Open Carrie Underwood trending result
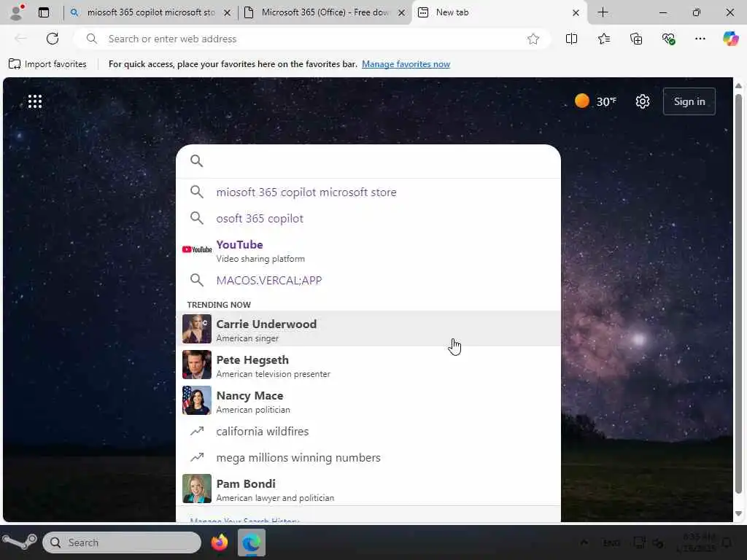This screenshot has height=560, width=747. tap(368, 329)
